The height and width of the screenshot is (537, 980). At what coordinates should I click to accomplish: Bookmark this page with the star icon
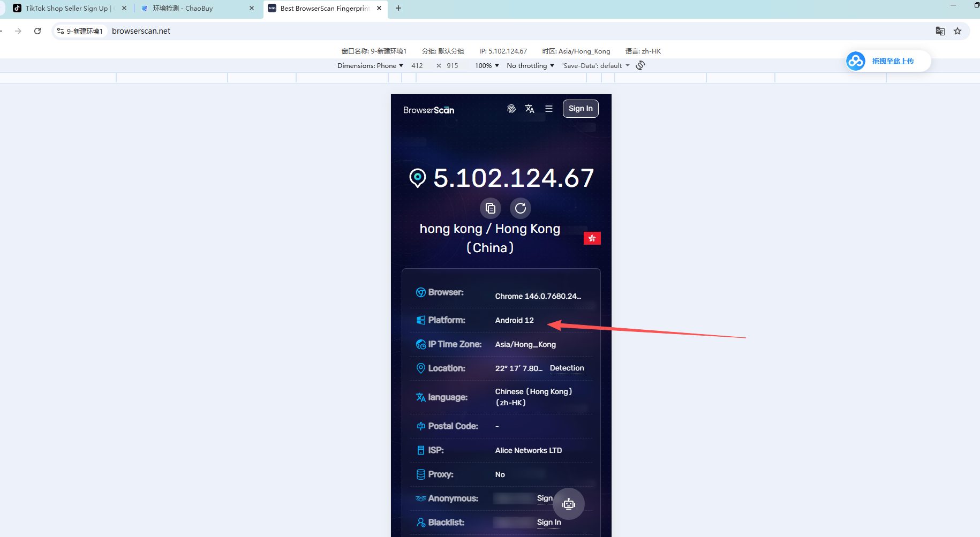[958, 31]
